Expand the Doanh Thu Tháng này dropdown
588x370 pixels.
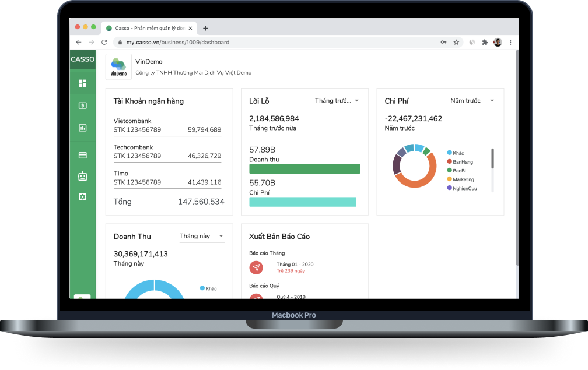(x=201, y=236)
